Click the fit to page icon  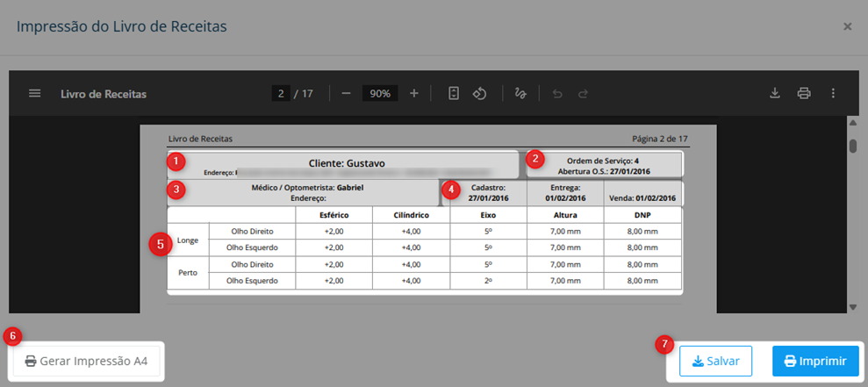coord(454,94)
